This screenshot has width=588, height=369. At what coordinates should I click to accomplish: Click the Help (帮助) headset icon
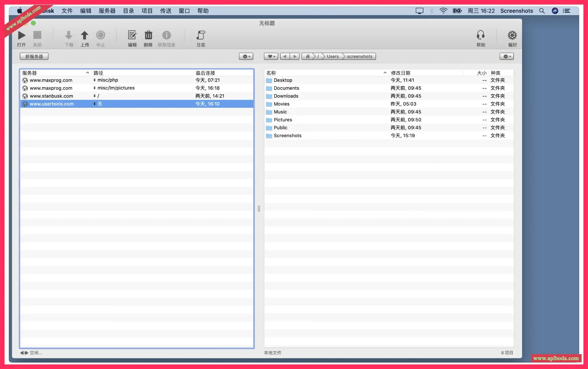click(x=480, y=36)
